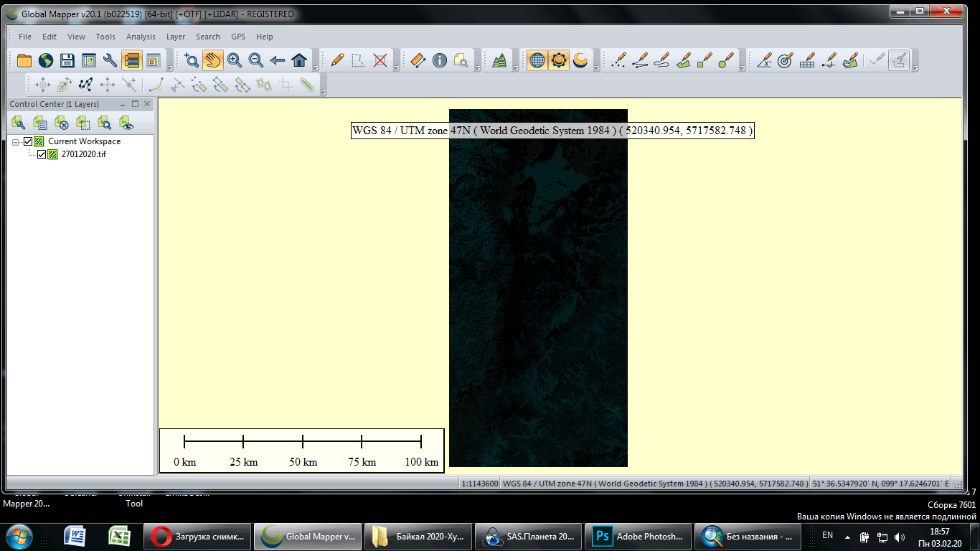This screenshot has width=980, height=551.
Task: Uncheck the 27012020.tif layer
Action: click(41, 154)
